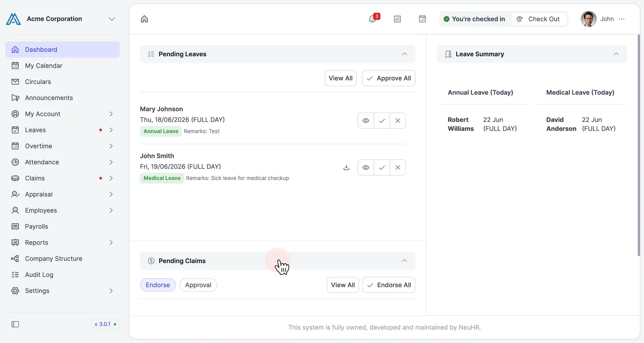644x343 pixels.
Task: Click John Smith's Medical Leave tag
Action: click(x=162, y=178)
